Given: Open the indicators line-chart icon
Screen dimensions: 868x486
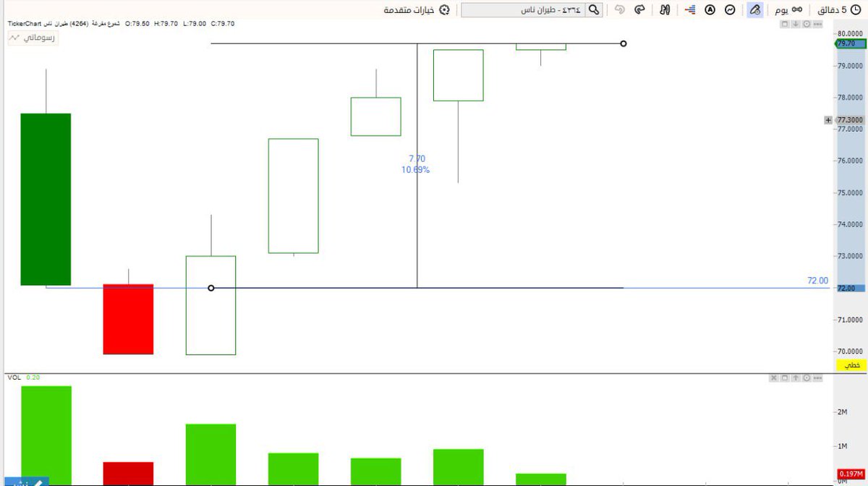Looking at the screenshot, I should [731, 9].
